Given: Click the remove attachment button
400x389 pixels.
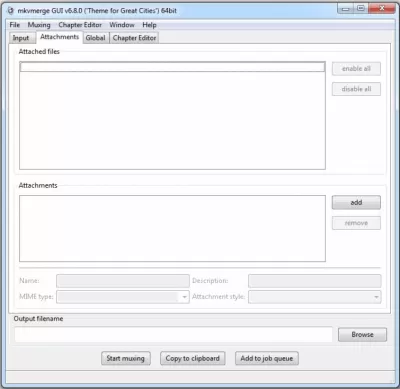Looking at the screenshot, I should tap(356, 223).
